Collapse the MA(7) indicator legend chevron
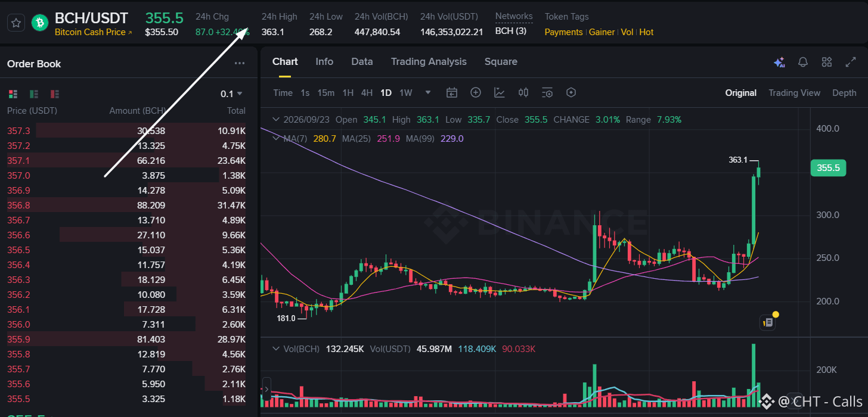This screenshot has height=417, width=868. click(x=275, y=138)
